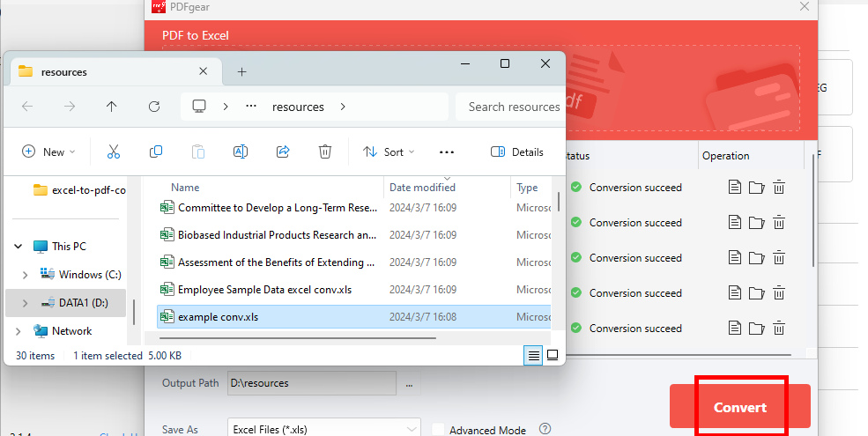This screenshot has height=436, width=868.
Task: Select Network in navigation pane
Action: (72, 331)
